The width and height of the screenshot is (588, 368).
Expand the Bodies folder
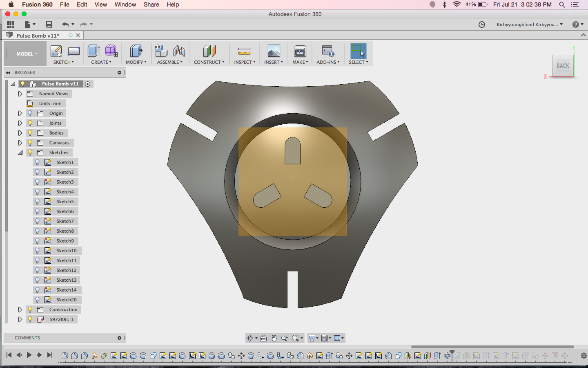point(20,133)
